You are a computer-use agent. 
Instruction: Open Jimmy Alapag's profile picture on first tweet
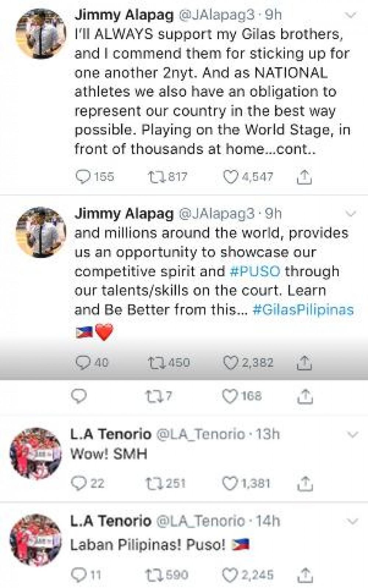(41, 33)
